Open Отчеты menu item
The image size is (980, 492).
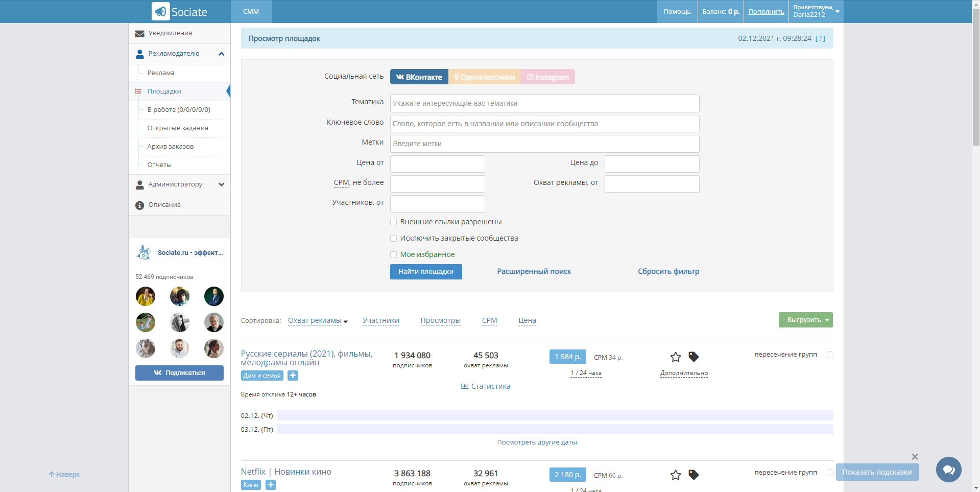point(159,165)
